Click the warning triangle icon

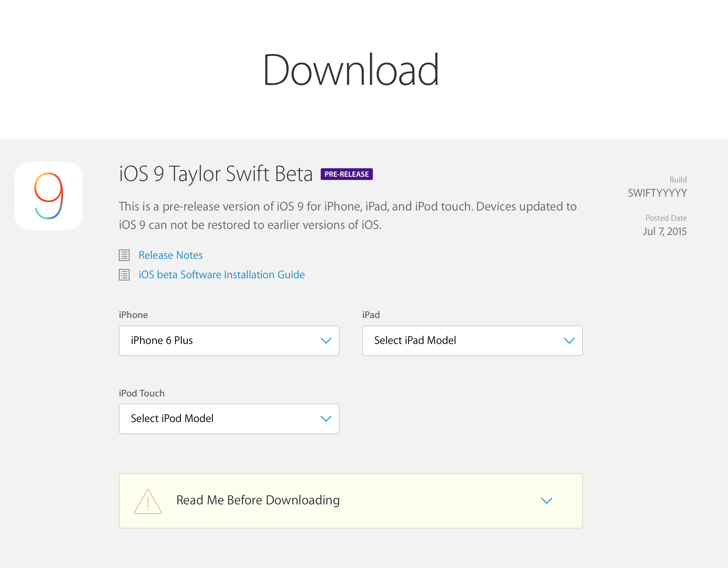148,501
